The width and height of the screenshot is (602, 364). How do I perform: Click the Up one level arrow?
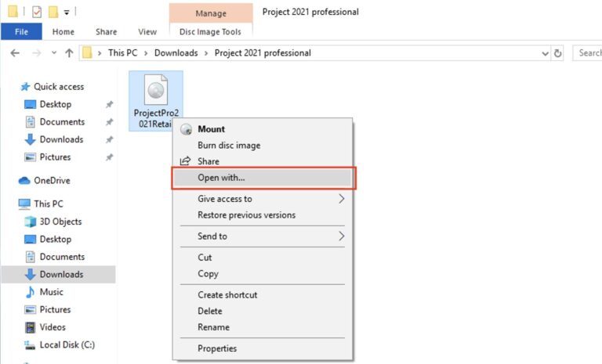pyautogui.click(x=69, y=53)
